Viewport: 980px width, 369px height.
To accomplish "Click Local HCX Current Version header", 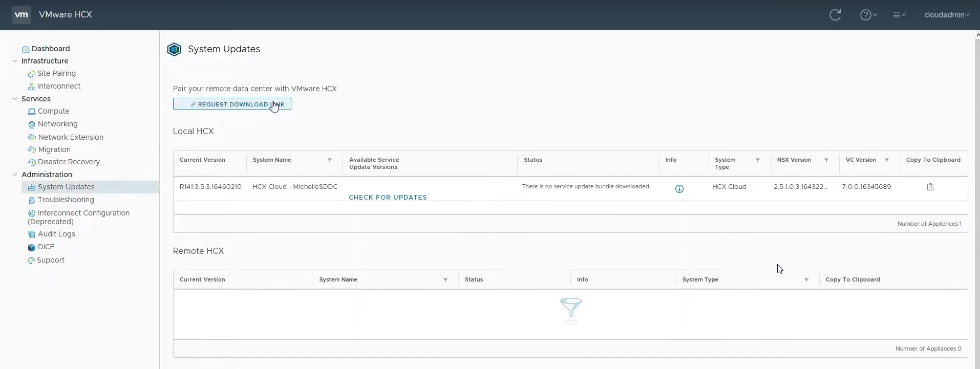I will click(202, 160).
